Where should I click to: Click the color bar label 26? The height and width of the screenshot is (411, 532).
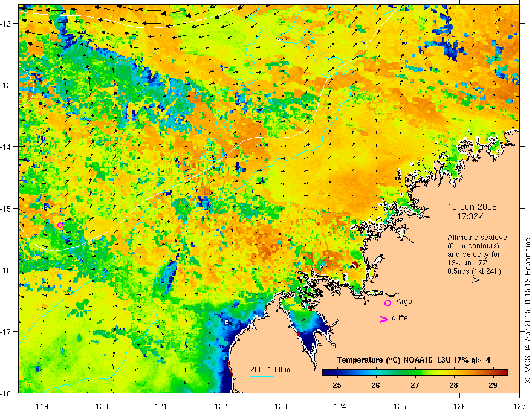(375, 385)
